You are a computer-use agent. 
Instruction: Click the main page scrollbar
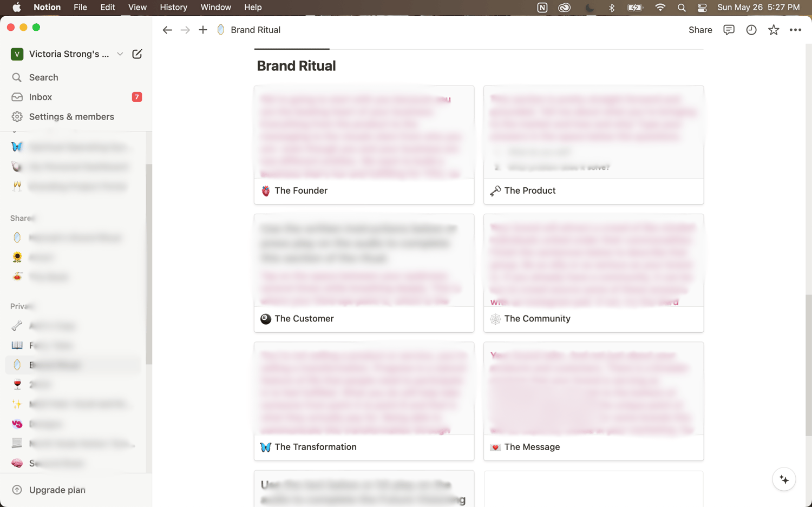[808, 365]
